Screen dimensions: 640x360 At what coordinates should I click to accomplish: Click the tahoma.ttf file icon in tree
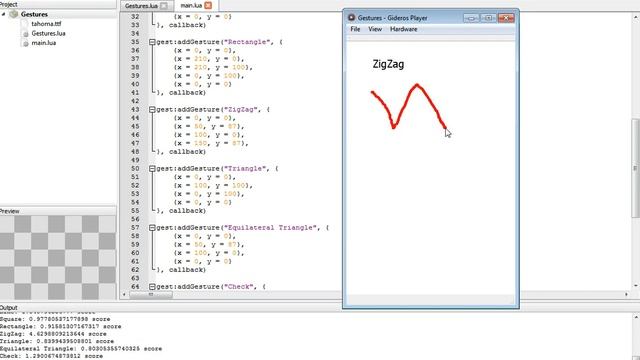click(x=25, y=24)
